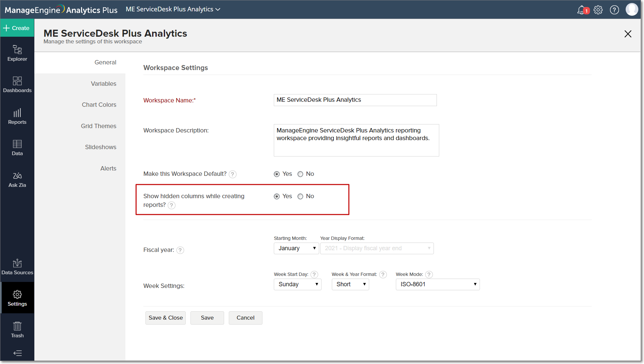Go to Dashboards in sidebar
This screenshot has height=364, width=644.
17,84
